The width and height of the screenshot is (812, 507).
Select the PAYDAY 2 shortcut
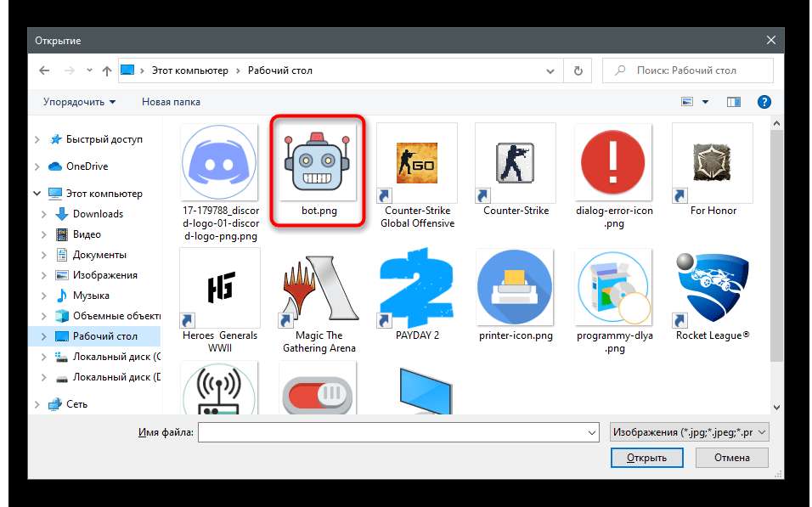(x=417, y=296)
